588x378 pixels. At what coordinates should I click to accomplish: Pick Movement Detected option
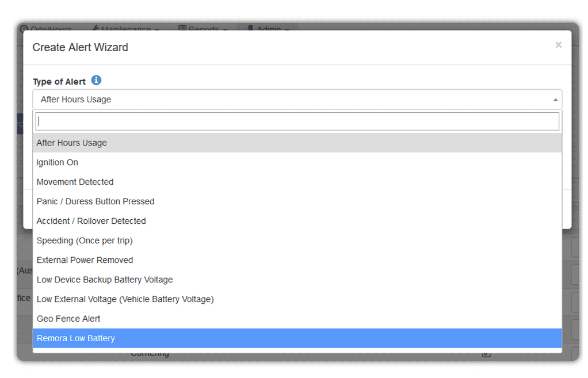click(75, 182)
